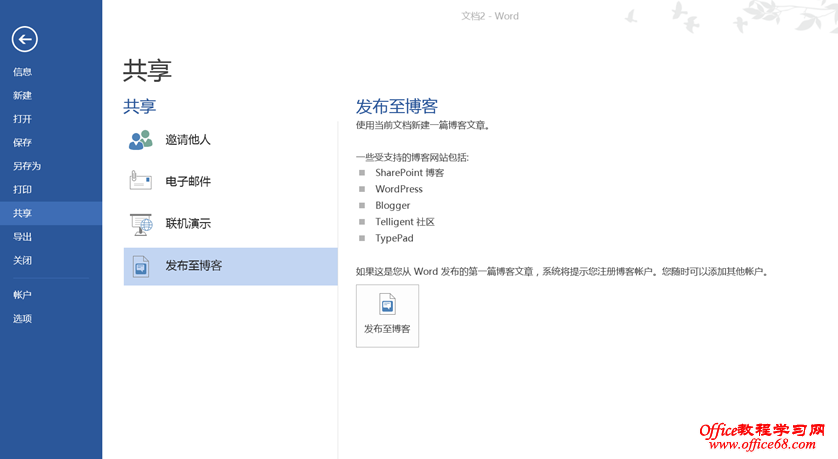Open 选项 in the sidebar
The height and width of the screenshot is (459, 838).
click(x=22, y=318)
